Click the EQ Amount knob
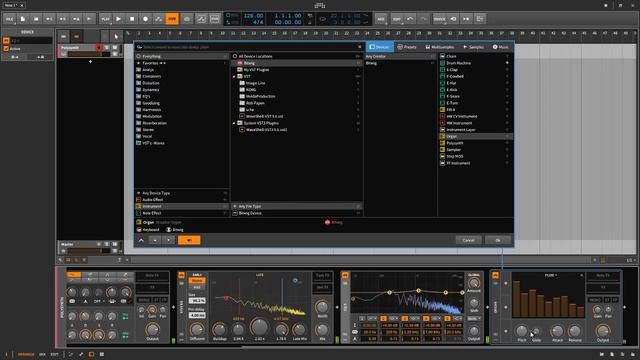Viewport: 640px width, 360px height. click(x=474, y=283)
